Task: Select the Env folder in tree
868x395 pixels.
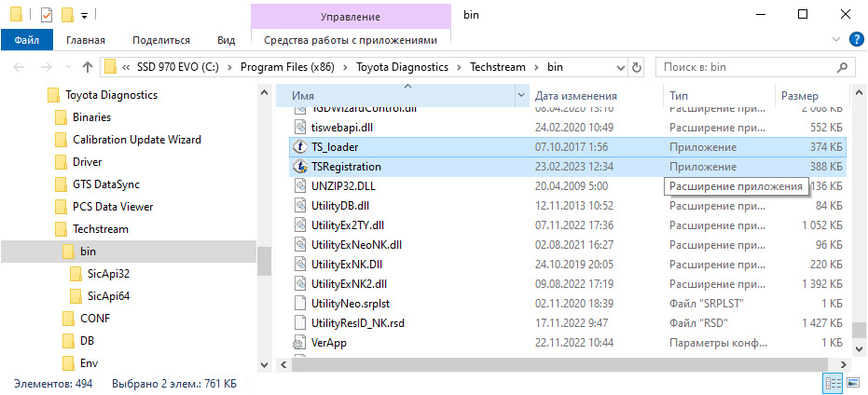Action: point(89,363)
